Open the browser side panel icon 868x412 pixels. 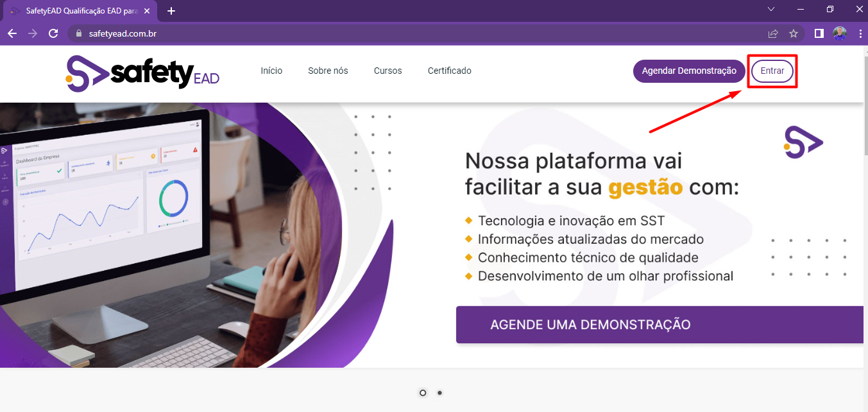click(819, 33)
